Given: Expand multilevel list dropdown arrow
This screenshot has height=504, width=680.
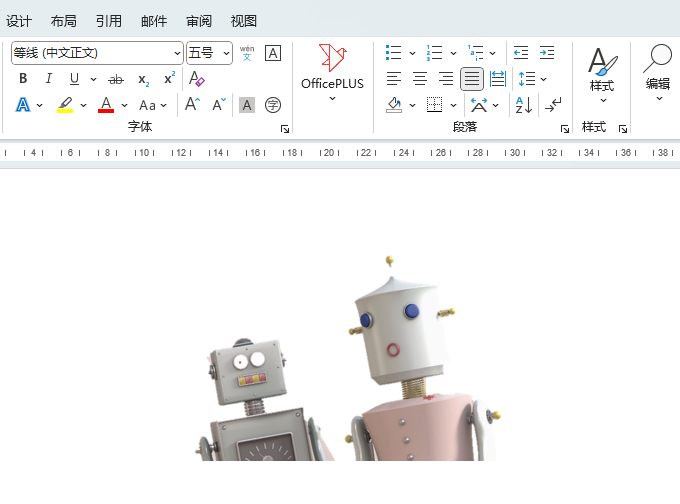Looking at the screenshot, I should (x=493, y=53).
